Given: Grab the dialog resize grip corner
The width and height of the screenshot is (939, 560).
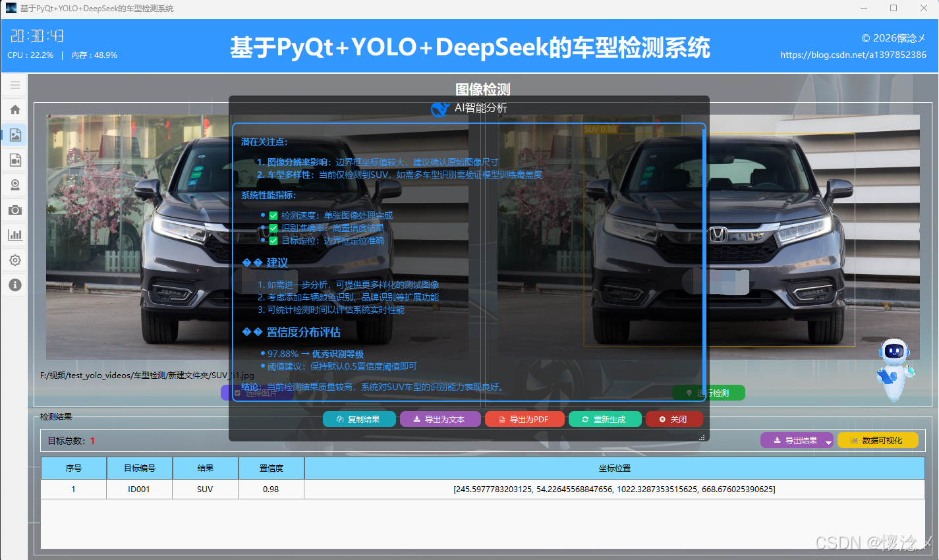Looking at the screenshot, I should pyautogui.click(x=702, y=437).
